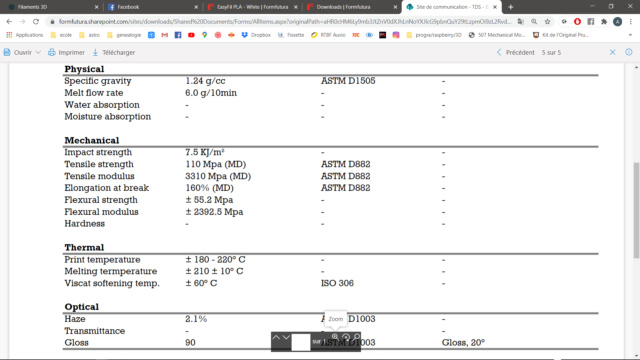Open the Dropbox bookmark
This screenshot has width=640, height=360.
[256, 35]
